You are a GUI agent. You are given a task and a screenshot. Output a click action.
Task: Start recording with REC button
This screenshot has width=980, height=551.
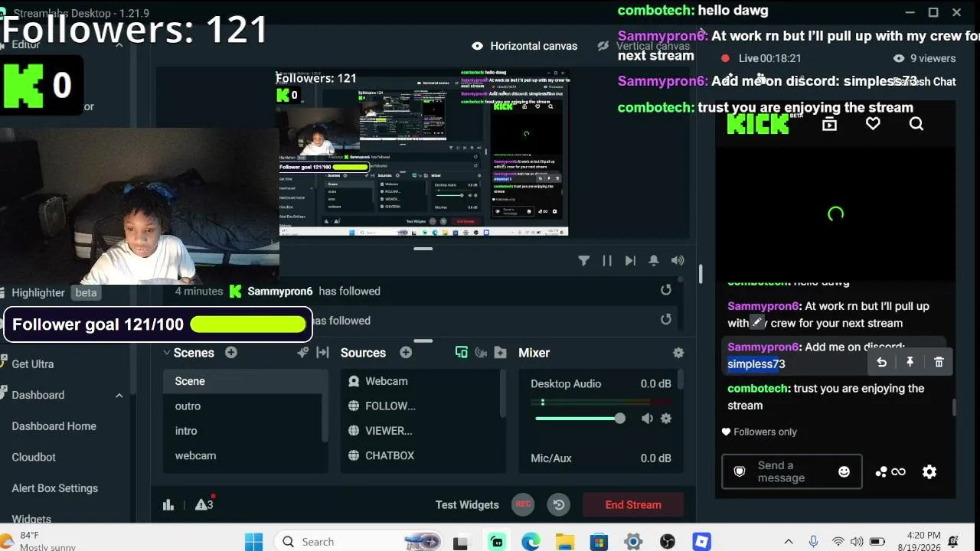coord(523,504)
